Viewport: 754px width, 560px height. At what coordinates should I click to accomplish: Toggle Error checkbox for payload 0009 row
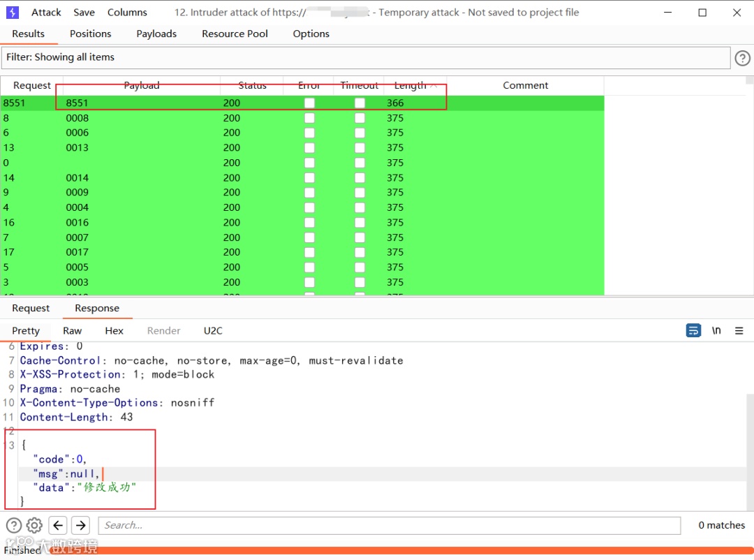[x=310, y=193]
